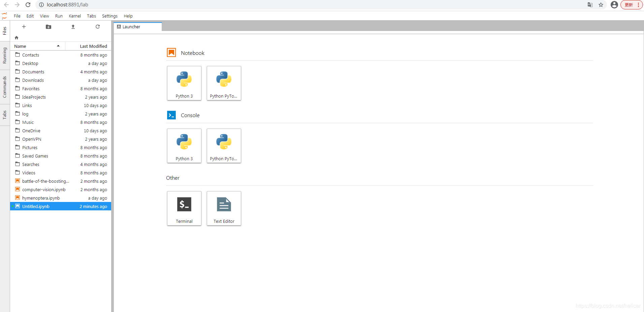Bookmark this page with the star icon
The height and width of the screenshot is (312, 644).
coord(601,5)
